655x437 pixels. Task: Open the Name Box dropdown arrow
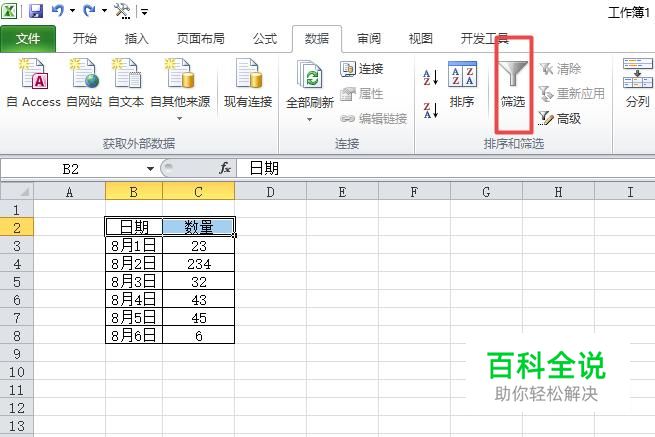150,169
